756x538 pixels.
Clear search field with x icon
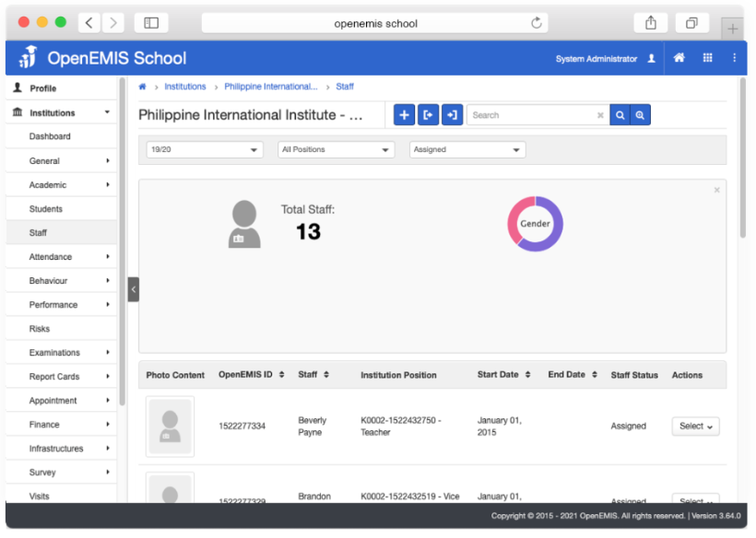tap(600, 115)
